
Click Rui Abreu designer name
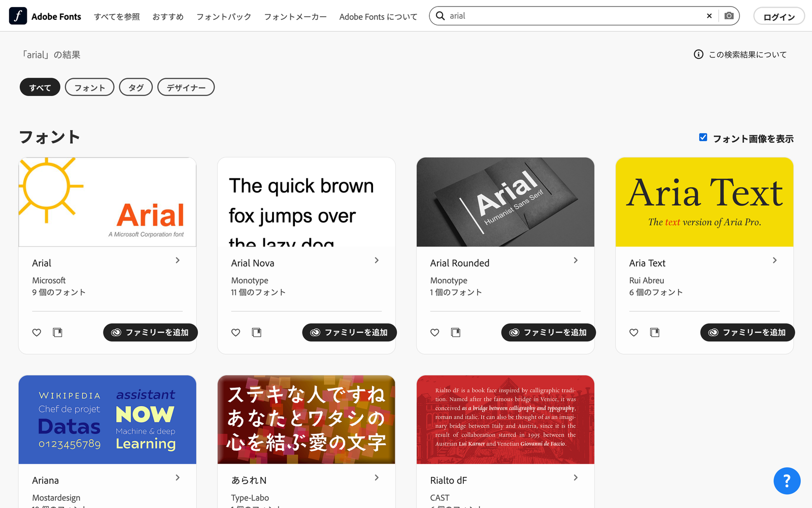(647, 280)
